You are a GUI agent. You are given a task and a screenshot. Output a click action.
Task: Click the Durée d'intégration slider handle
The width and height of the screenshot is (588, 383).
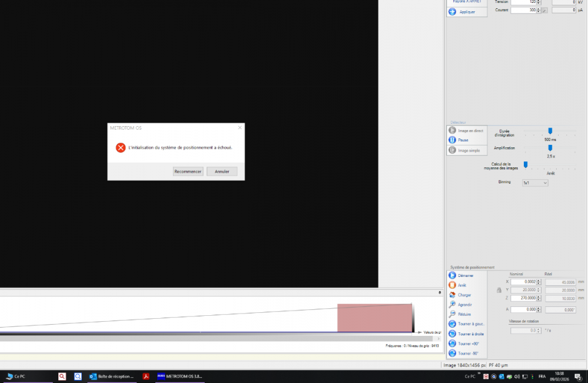click(550, 131)
